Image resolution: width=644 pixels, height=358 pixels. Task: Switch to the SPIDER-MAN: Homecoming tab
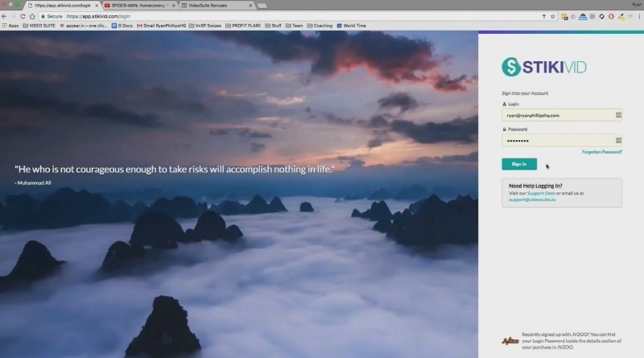pyautogui.click(x=138, y=6)
